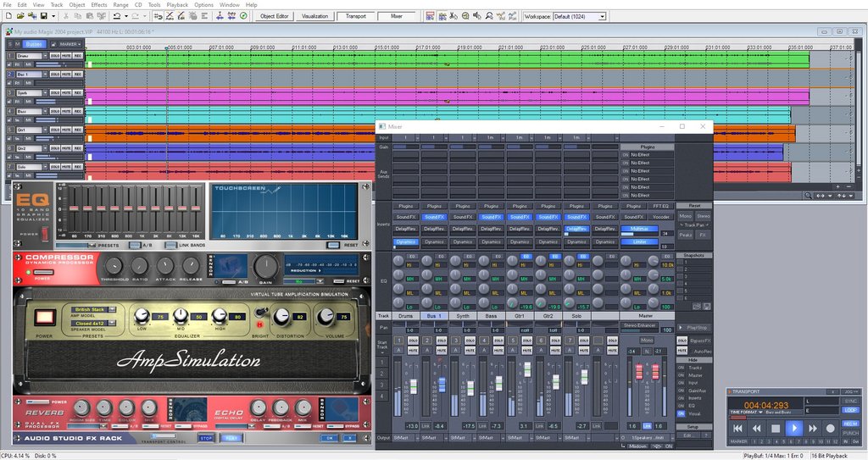868x460 pixels.
Task: Click PLAY in Audio Studio FX Rack
Action: click(x=231, y=438)
